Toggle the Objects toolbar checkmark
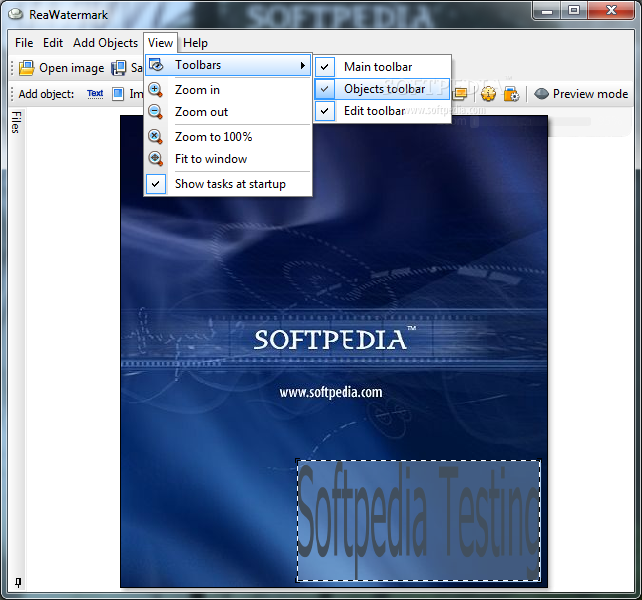The image size is (642, 600). pyautogui.click(x=325, y=89)
